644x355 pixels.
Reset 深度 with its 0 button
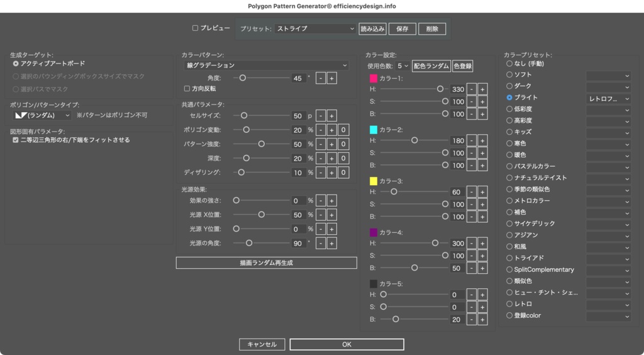(x=344, y=158)
